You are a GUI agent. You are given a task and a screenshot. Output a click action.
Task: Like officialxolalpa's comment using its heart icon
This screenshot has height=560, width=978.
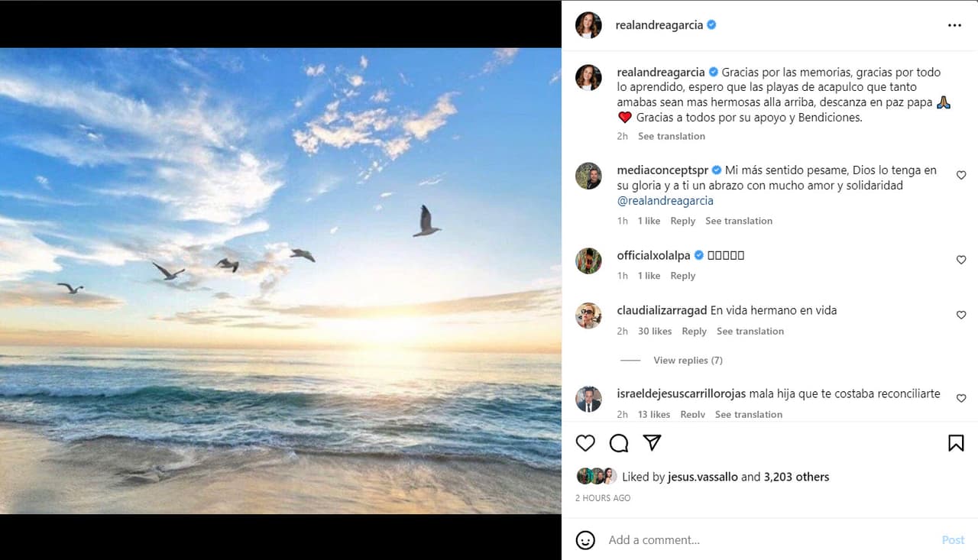[x=961, y=260]
